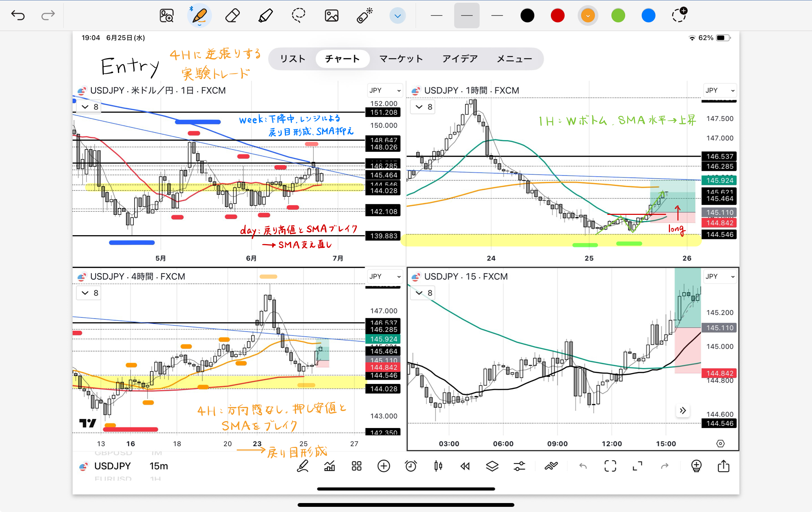Open JPY currency dropdown on 1-hour chart
This screenshot has width=812, height=512.
coord(719,91)
